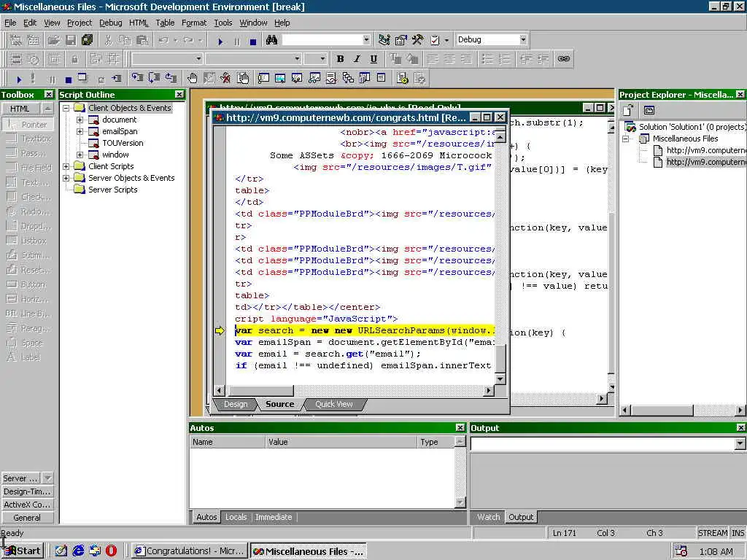
Task: Open the Immediate window toolbar icon
Action: (x=263, y=77)
